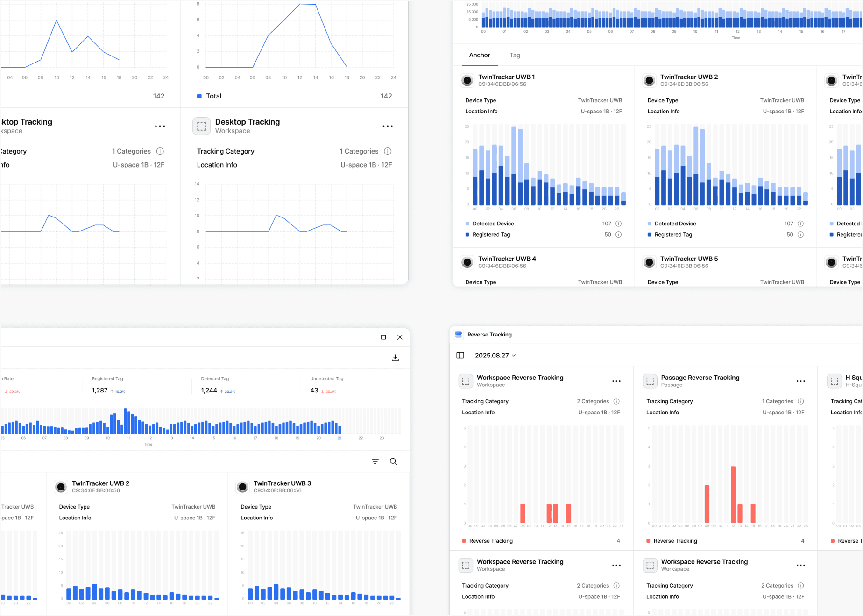
Task: Click the TwinTracker UWB 1 device avatar
Action: click(467, 80)
